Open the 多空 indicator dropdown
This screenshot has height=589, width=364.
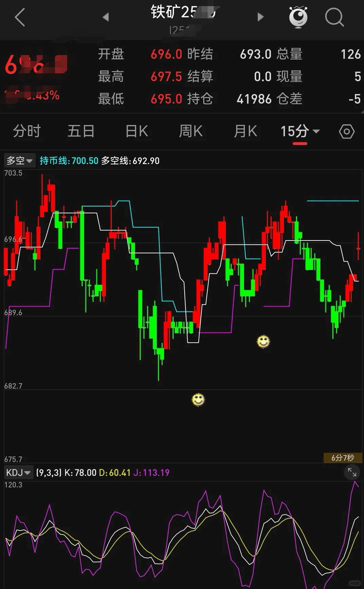pyautogui.click(x=19, y=160)
